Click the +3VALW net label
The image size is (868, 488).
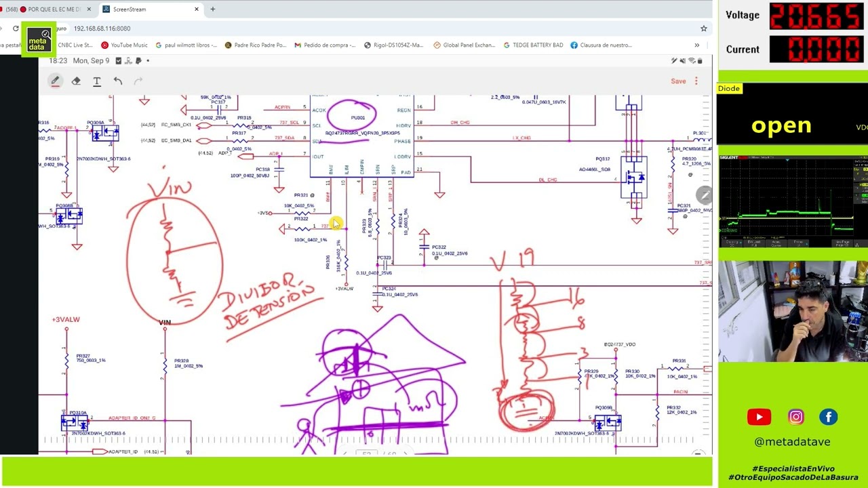(66, 320)
